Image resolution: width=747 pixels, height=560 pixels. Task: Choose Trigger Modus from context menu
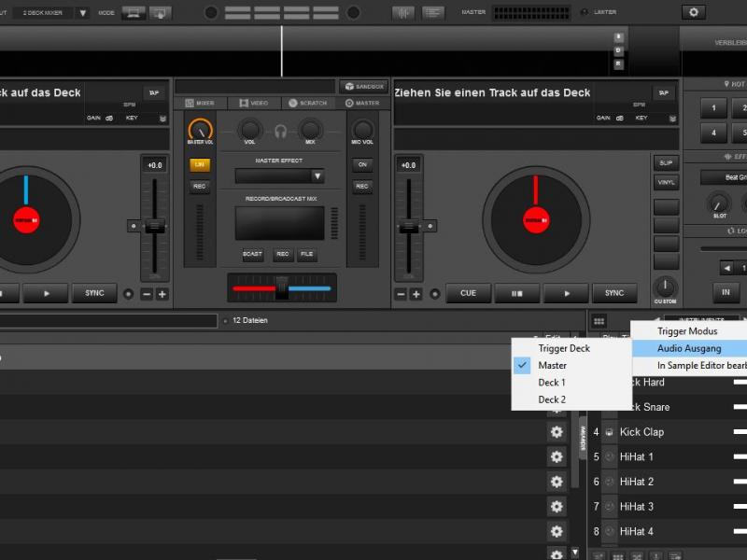(x=687, y=331)
